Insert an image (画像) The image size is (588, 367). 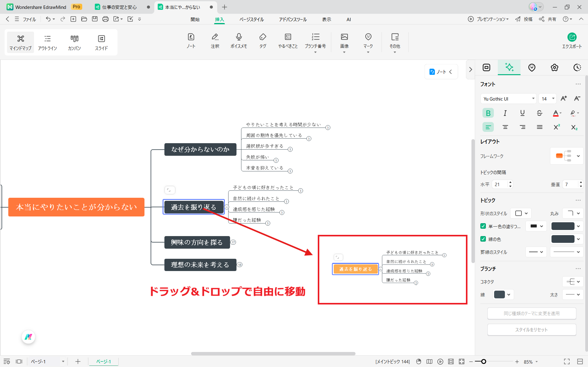click(344, 42)
